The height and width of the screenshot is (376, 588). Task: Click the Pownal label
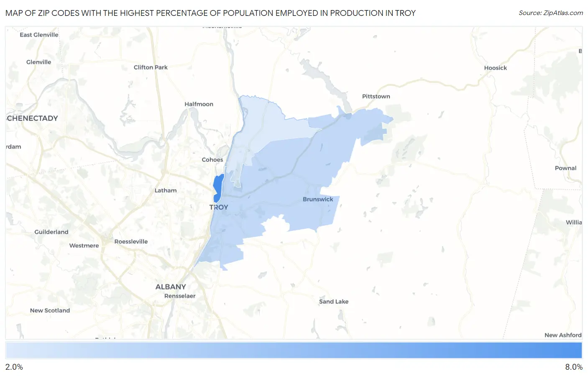[x=565, y=168]
